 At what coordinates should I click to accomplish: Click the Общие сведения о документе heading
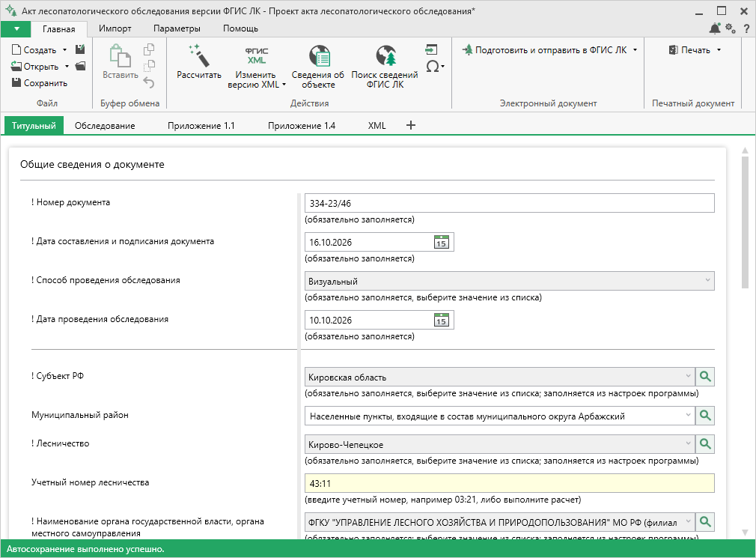click(92, 165)
